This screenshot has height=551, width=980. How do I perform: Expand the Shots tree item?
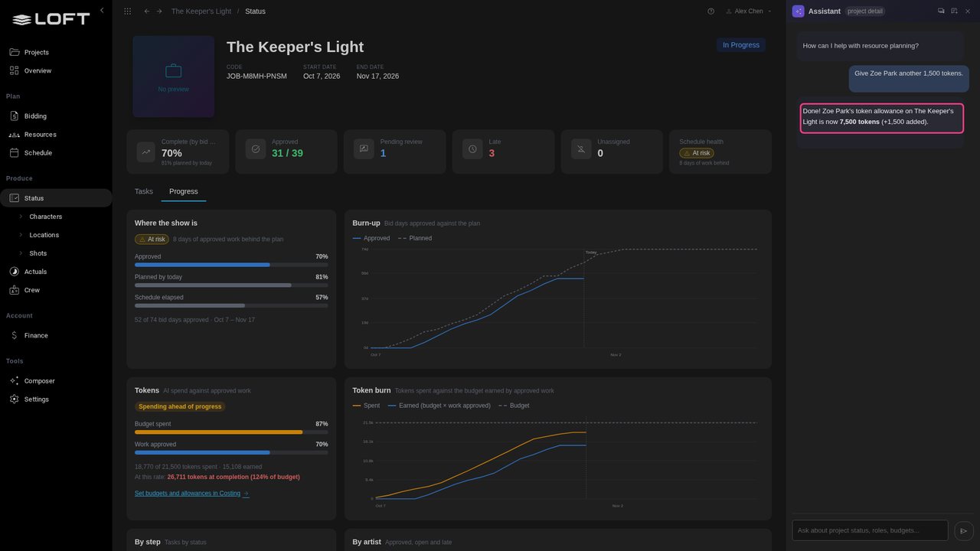point(21,253)
